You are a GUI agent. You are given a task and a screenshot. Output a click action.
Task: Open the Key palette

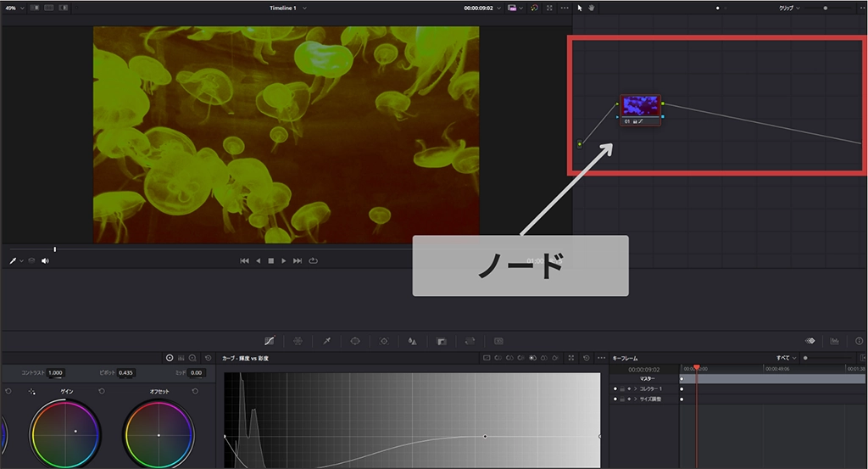441,341
